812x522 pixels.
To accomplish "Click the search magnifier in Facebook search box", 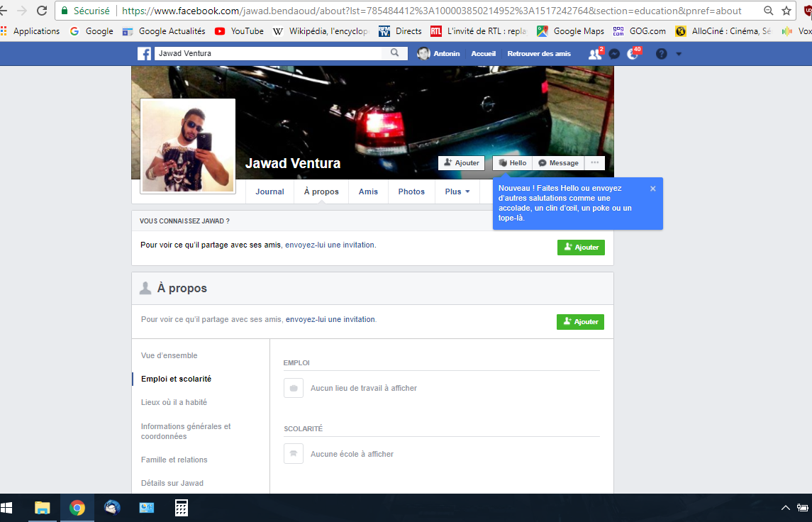I will 394,52.
